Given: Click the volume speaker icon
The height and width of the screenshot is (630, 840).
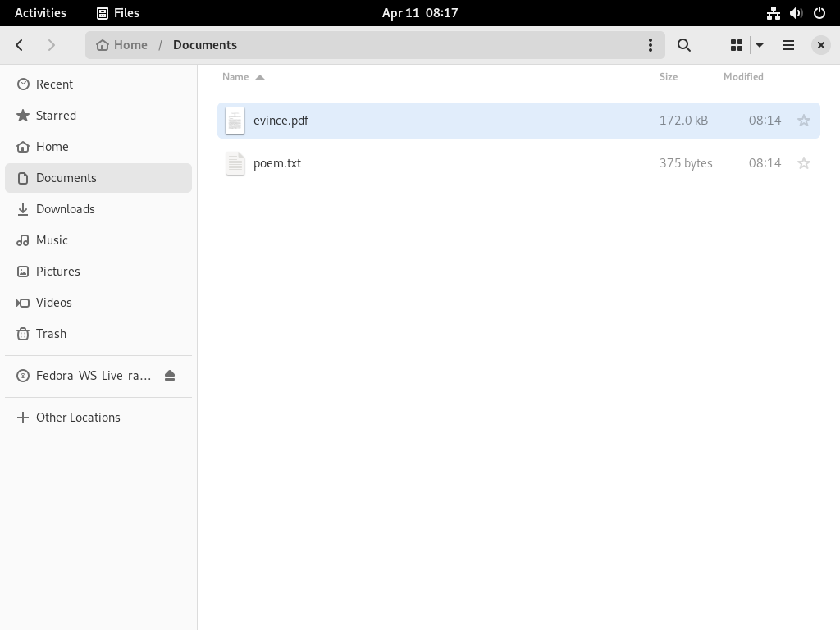Looking at the screenshot, I should tap(796, 13).
